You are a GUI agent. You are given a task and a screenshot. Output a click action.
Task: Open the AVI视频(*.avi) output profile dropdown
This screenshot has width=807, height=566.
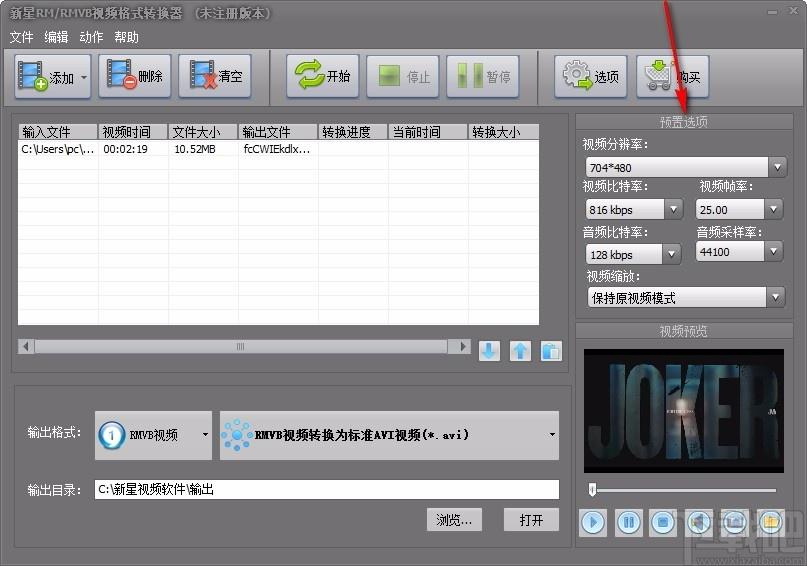(x=389, y=435)
